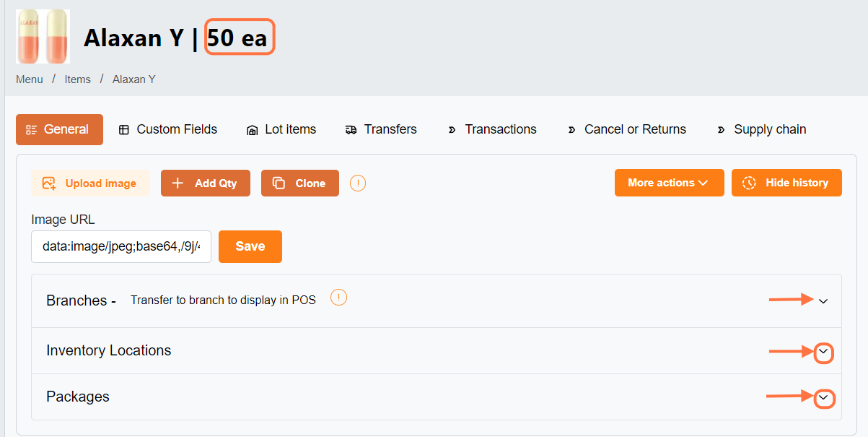Image resolution: width=868 pixels, height=437 pixels.
Task: Click the copy icon on Clone button
Action: pos(279,183)
